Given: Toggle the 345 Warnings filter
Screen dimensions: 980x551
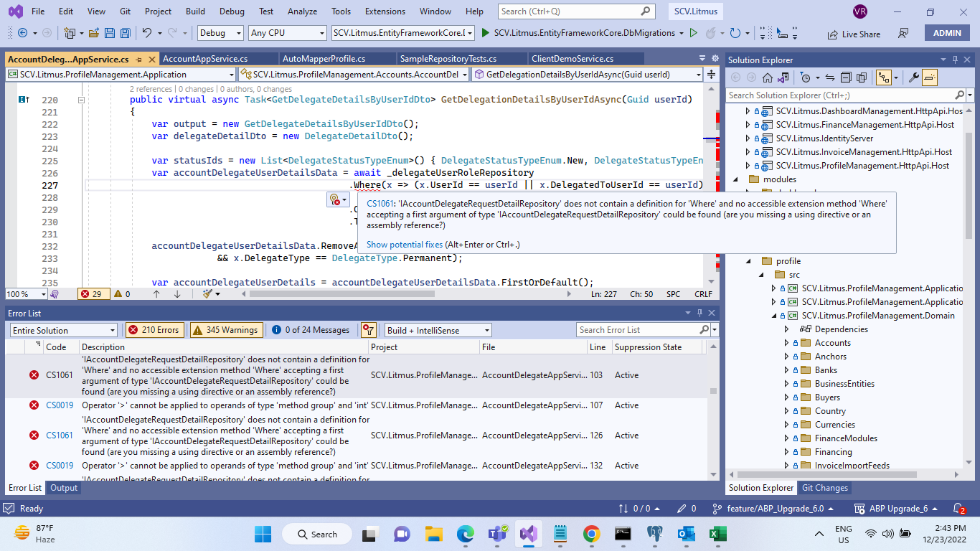Looking at the screenshot, I should 225,330.
